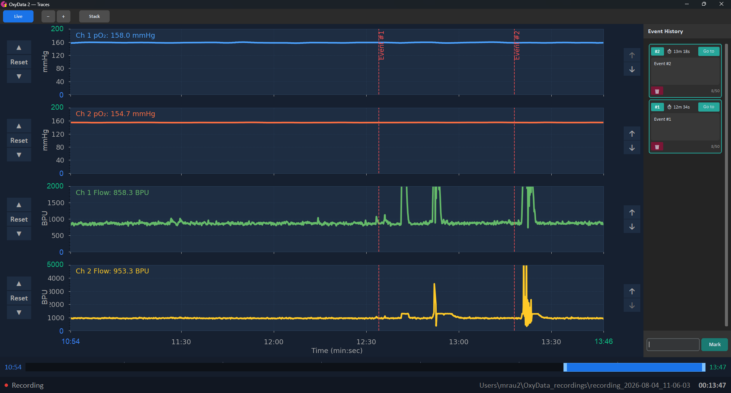Viewport: 731px width, 393px height.
Task: Click the Event #2 dashed marker line
Action: click(x=514, y=180)
